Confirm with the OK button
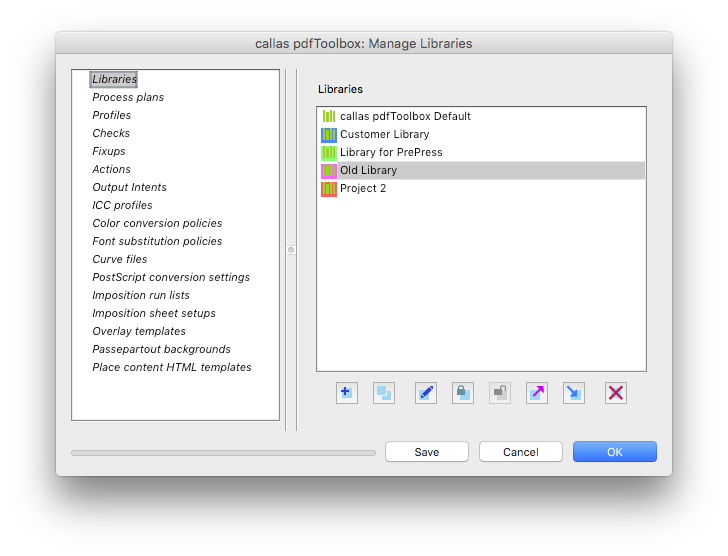Image resolution: width=728 pixels, height=556 pixels. pyautogui.click(x=614, y=452)
